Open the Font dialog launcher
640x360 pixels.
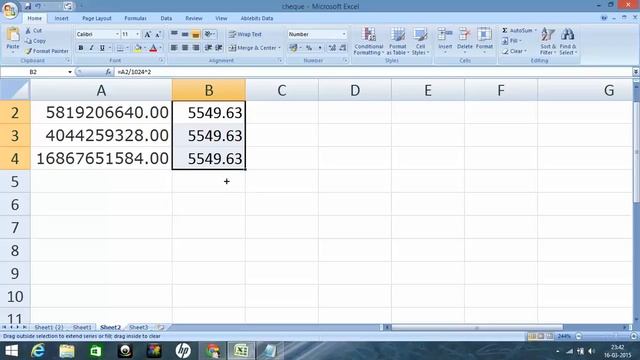coord(161,60)
